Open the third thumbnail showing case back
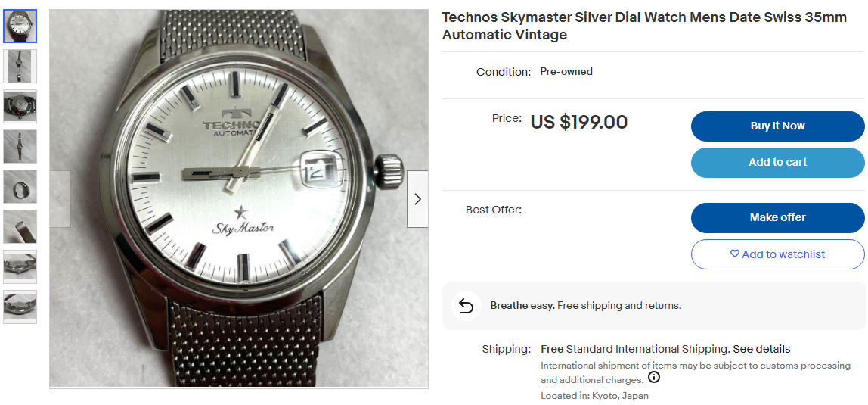The image size is (868, 405). [20, 107]
